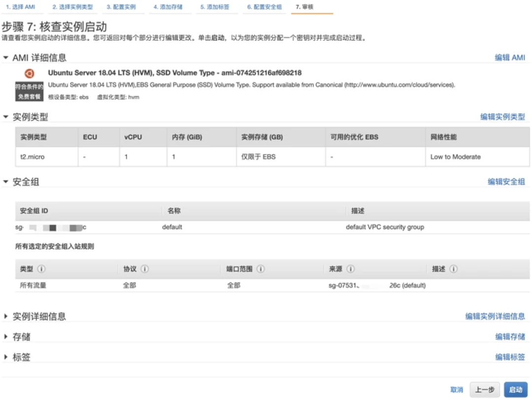532x400 pixels.
Task: Select the 7. 审核 tab
Action: [x=304, y=7]
